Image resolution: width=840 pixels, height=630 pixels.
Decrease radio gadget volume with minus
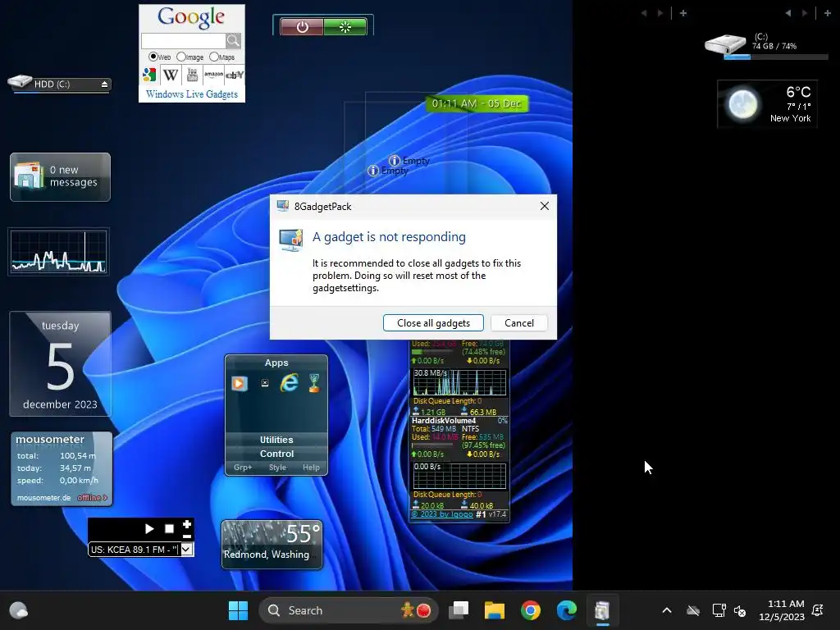tap(187, 536)
